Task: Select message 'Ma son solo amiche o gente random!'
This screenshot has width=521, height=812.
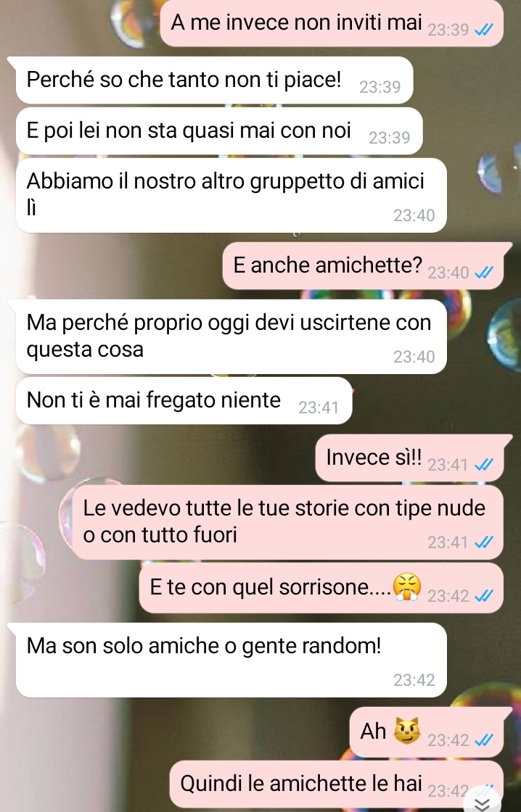Action: [231, 660]
